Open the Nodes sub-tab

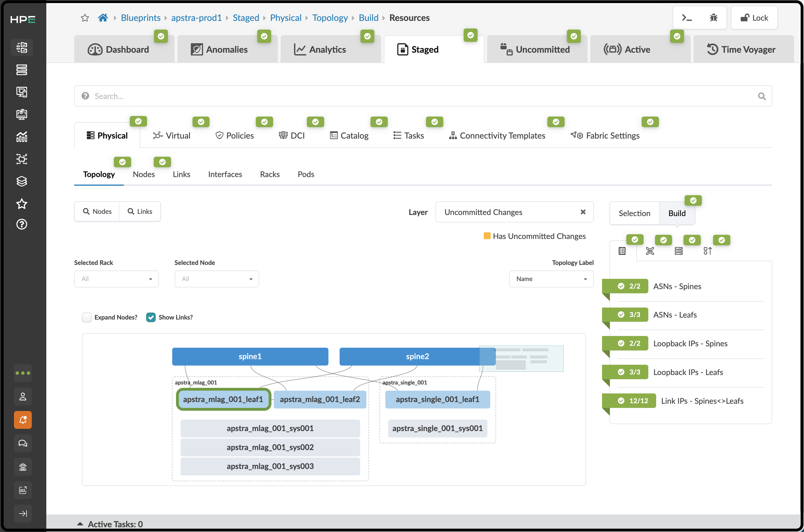tap(144, 174)
